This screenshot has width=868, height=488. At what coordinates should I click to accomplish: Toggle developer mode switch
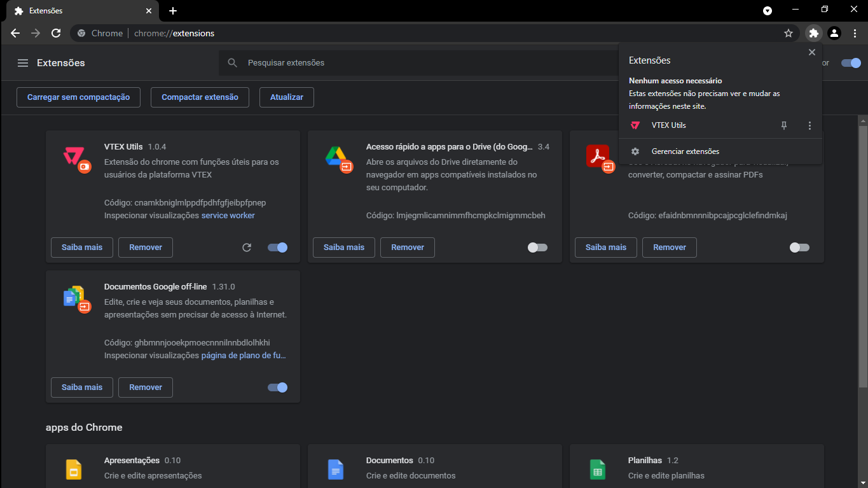click(851, 63)
